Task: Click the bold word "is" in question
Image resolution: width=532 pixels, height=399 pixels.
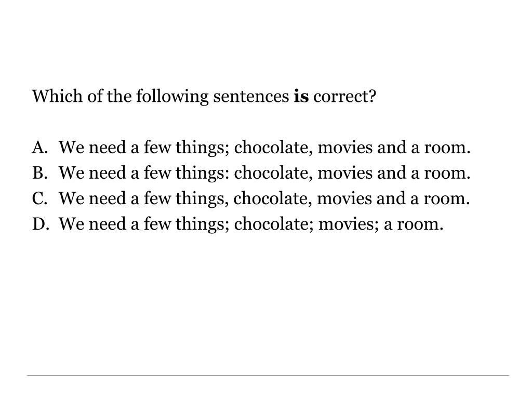Action: [301, 96]
